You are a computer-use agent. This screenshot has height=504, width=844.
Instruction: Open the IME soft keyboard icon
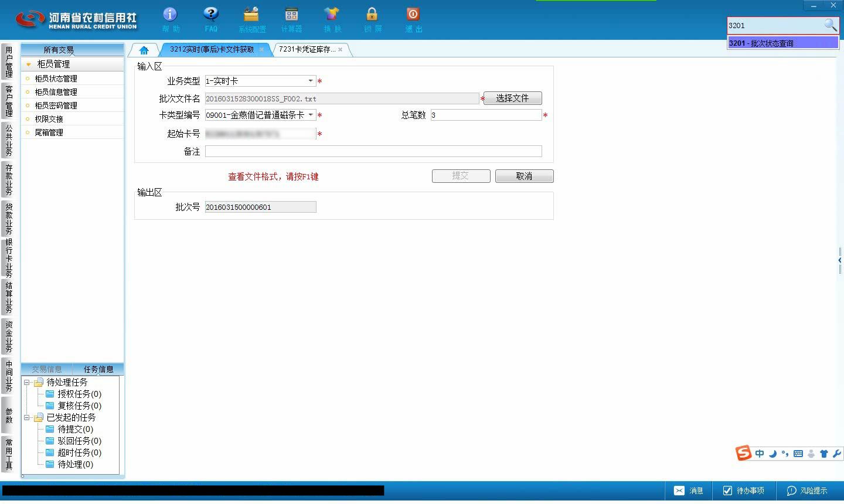click(x=798, y=454)
